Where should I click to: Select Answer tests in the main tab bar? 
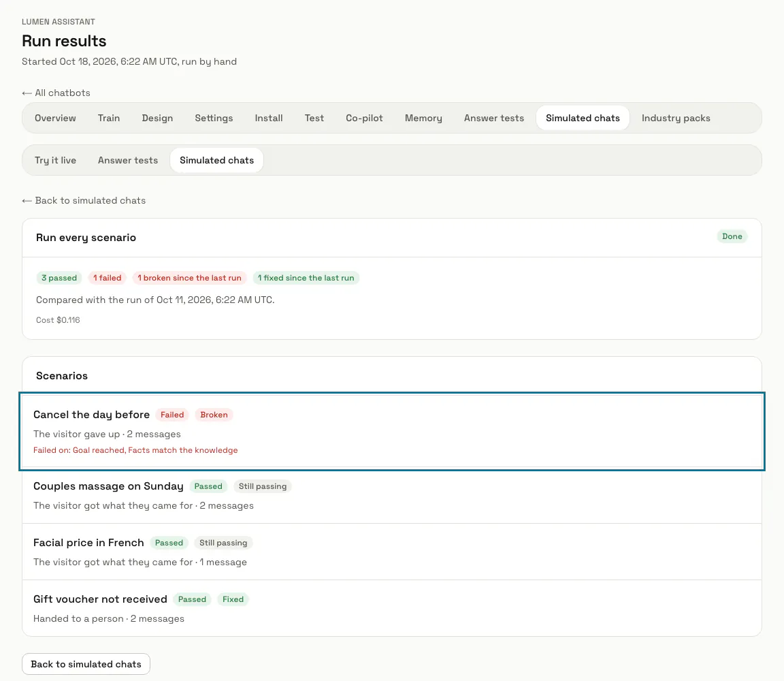click(494, 118)
